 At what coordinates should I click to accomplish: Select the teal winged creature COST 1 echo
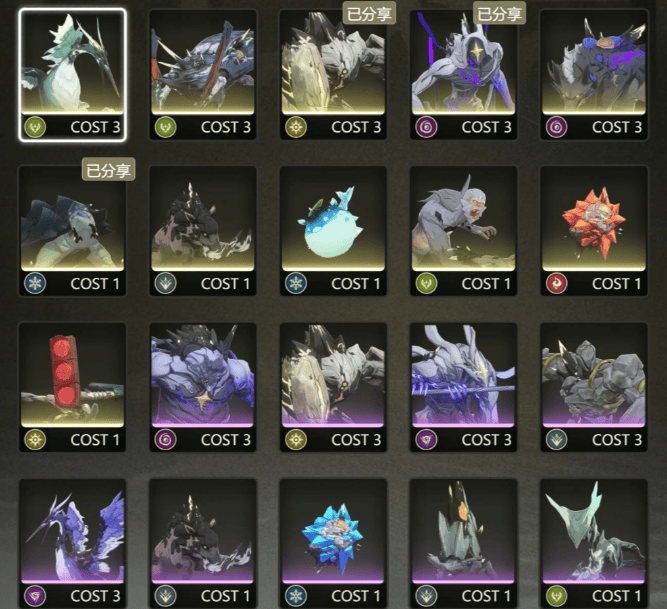(594, 544)
